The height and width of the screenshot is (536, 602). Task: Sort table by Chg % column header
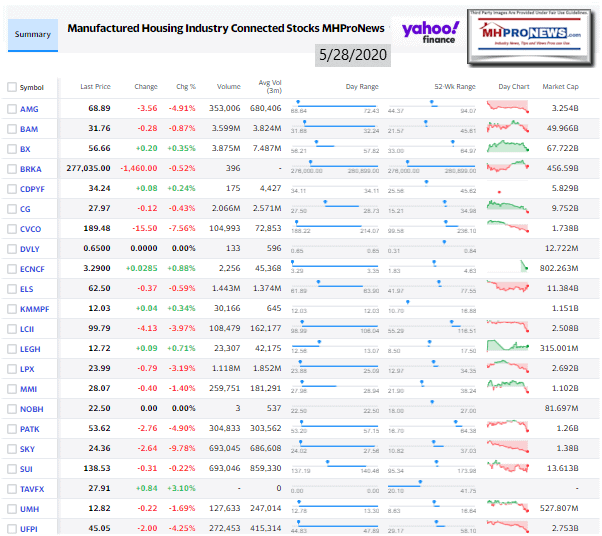pos(187,87)
